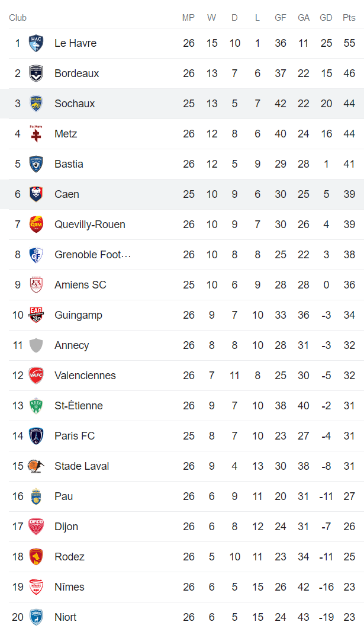Click the Valenciennes VAFC crest

36,376
